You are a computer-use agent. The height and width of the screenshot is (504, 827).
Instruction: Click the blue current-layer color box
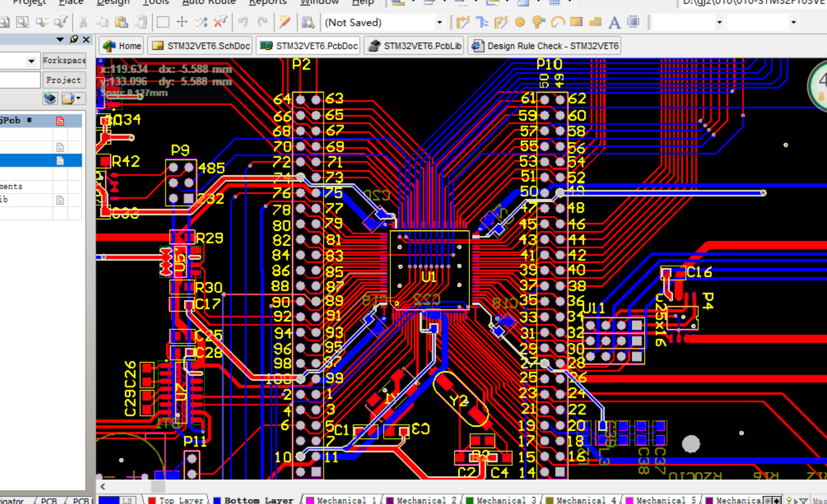[109, 500]
